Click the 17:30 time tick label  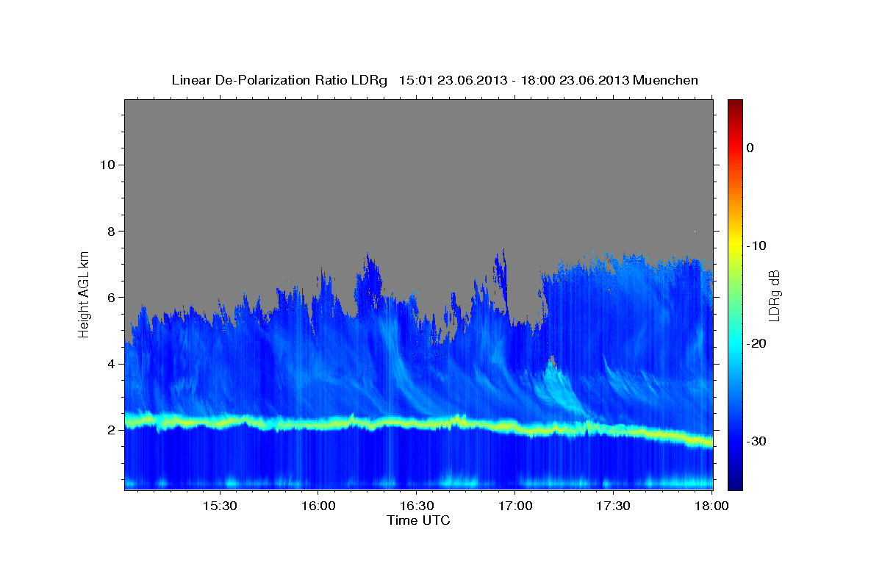pos(613,506)
